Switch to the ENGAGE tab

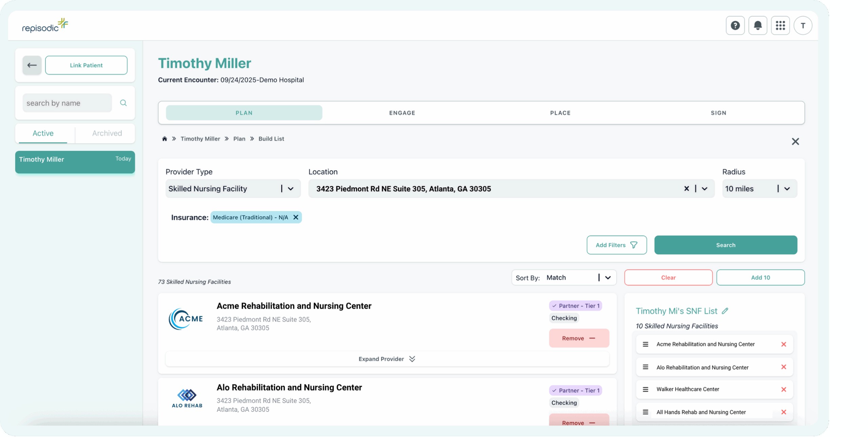[x=402, y=113]
